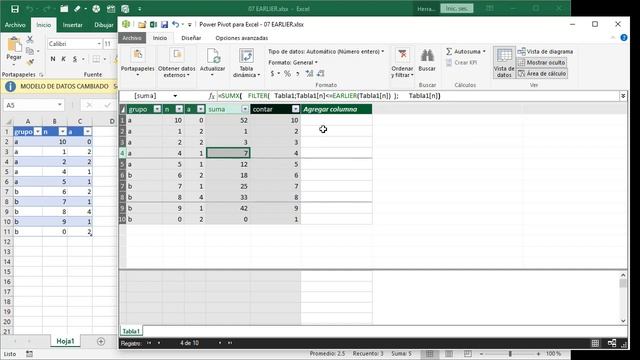Viewport: 640px width, 360px height.
Task: Select Page Layout view in Excel status bar
Action: pos(449,354)
